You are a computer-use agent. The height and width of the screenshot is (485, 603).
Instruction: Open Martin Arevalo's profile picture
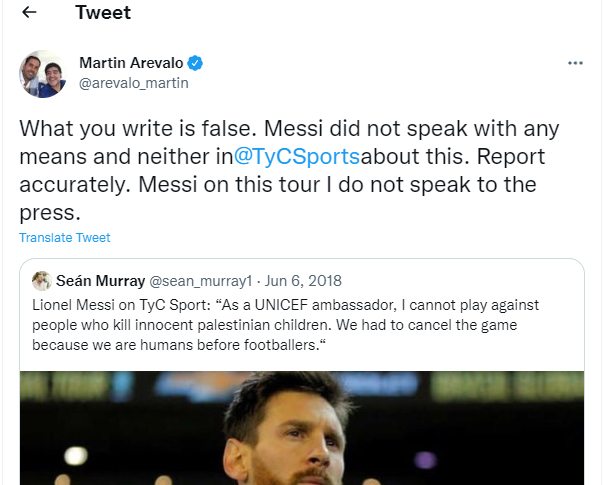click(42, 74)
